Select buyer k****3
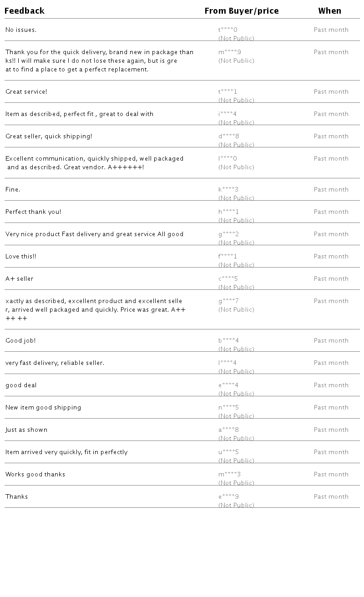364x597 pixels. [228, 190]
